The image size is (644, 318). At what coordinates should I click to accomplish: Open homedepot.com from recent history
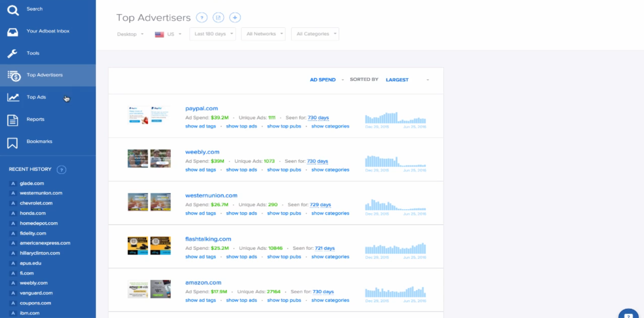point(39,223)
